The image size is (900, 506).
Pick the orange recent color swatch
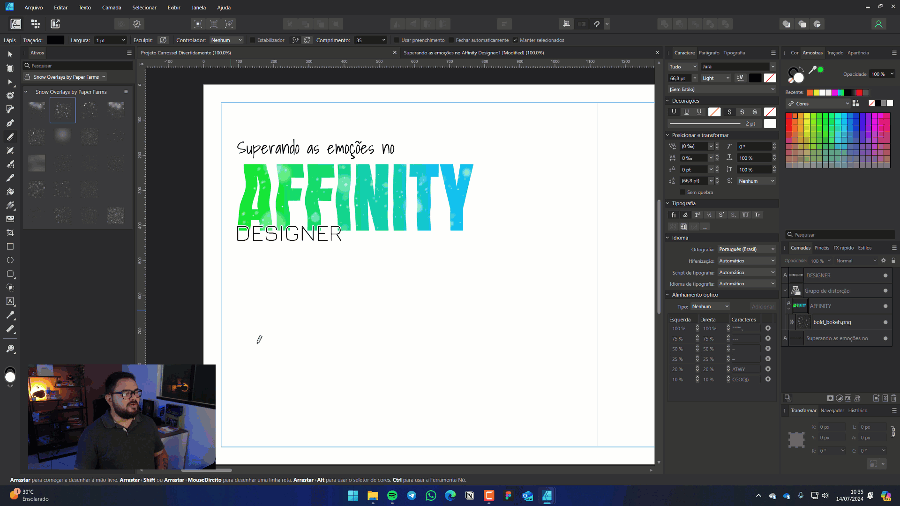tap(810, 92)
